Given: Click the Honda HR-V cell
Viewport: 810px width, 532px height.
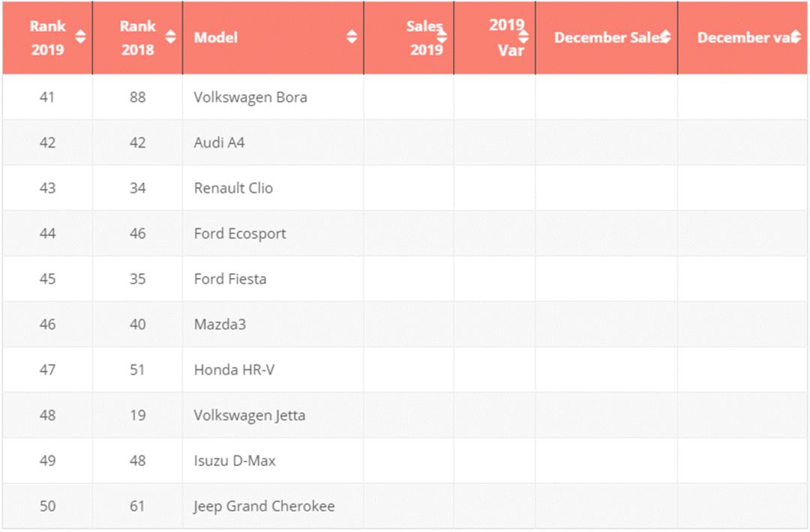Looking at the screenshot, I should tap(233, 370).
